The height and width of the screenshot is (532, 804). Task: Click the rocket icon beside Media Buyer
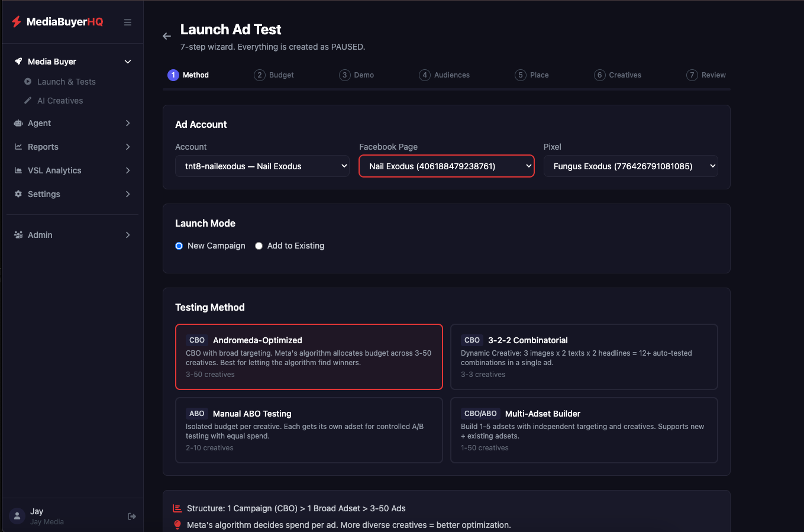(18, 62)
